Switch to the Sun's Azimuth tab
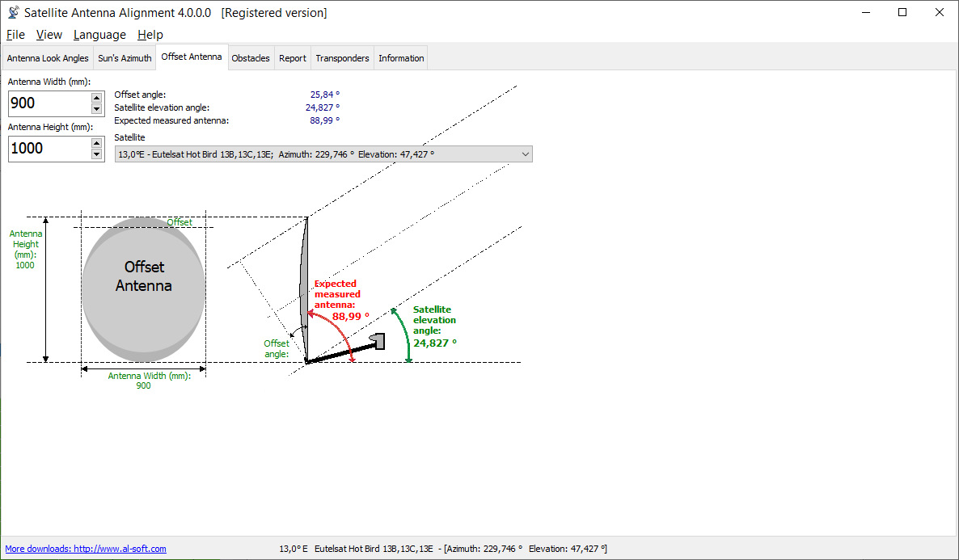Image resolution: width=959 pixels, height=560 pixels. point(125,58)
